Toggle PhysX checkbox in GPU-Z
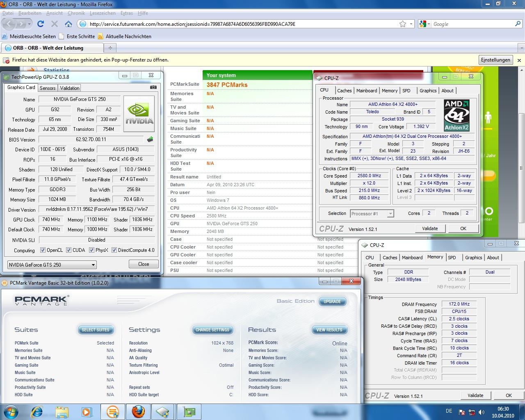Screen dimensions: 525x420 coord(92,250)
